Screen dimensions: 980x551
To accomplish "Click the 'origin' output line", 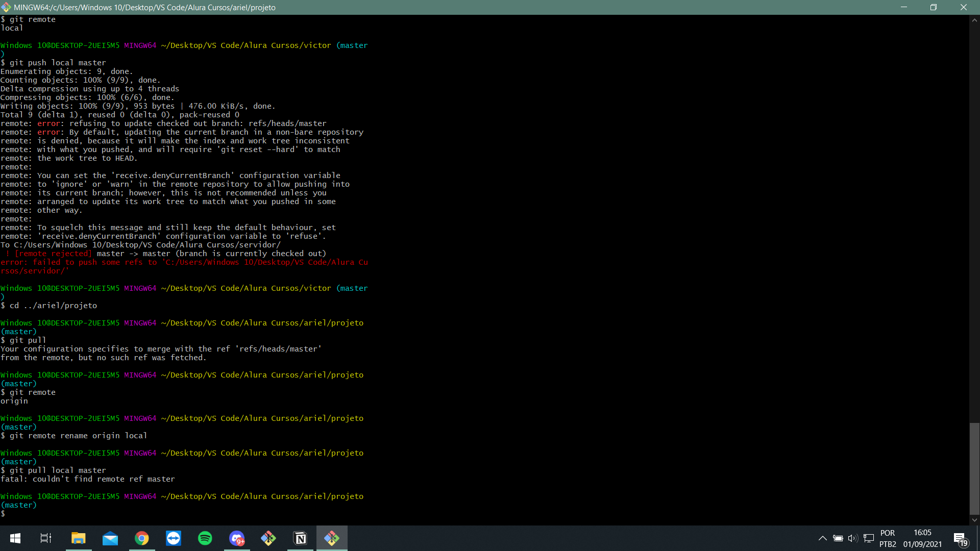I will pyautogui.click(x=14, y=401).
